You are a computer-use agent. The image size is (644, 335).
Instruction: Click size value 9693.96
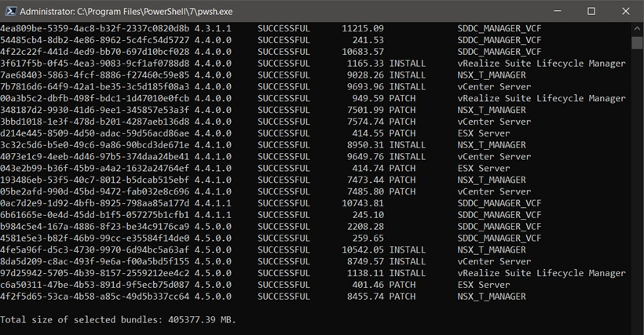365,86
